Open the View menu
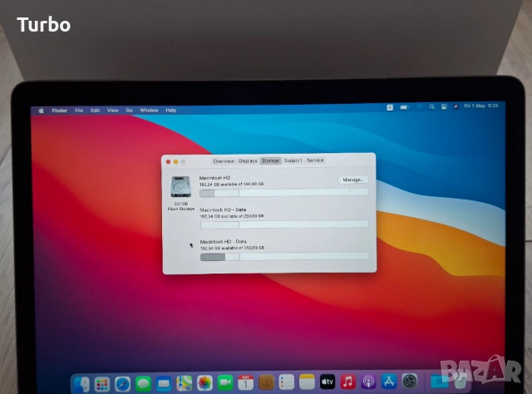 pyautogui.click(x=113, y=111)
